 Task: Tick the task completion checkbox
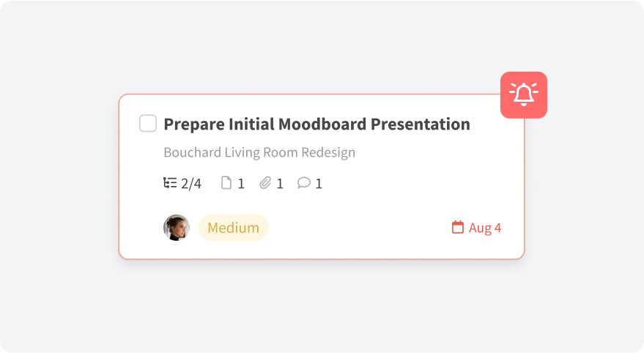click(148, 124)
